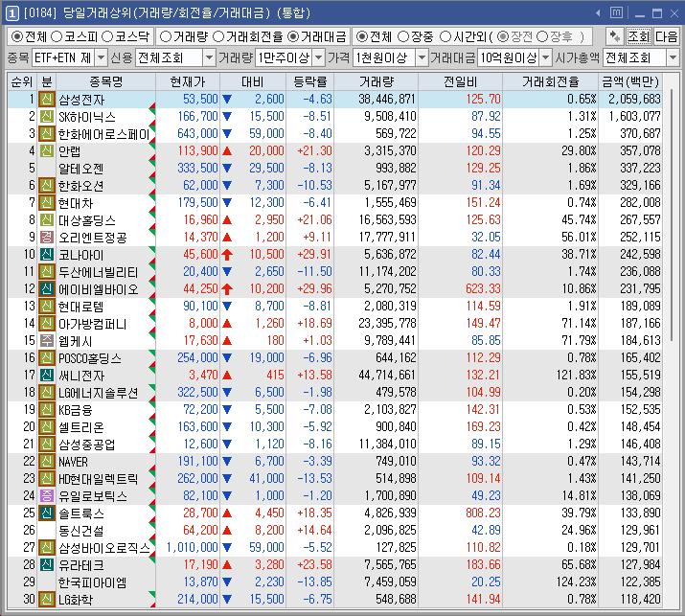Open the 거래대금 10억원이상 dropdown
Screen dimensions: 685x616
545,57
